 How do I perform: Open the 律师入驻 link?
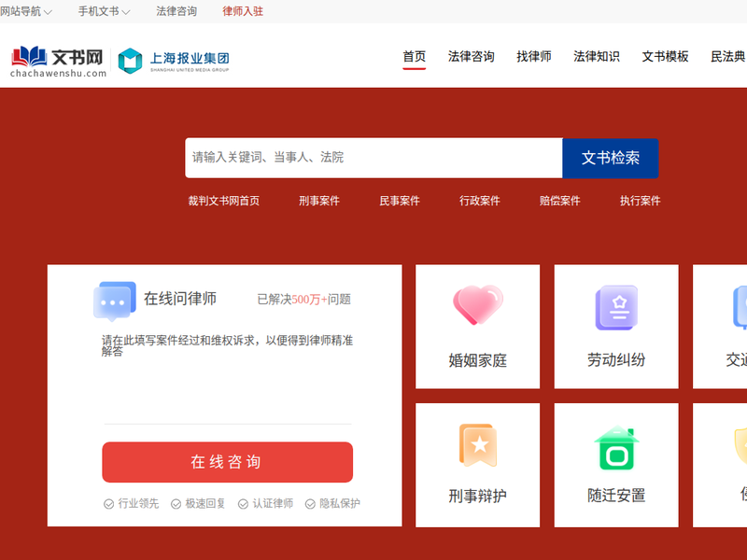pyautogui.click(x=243, y=11)
